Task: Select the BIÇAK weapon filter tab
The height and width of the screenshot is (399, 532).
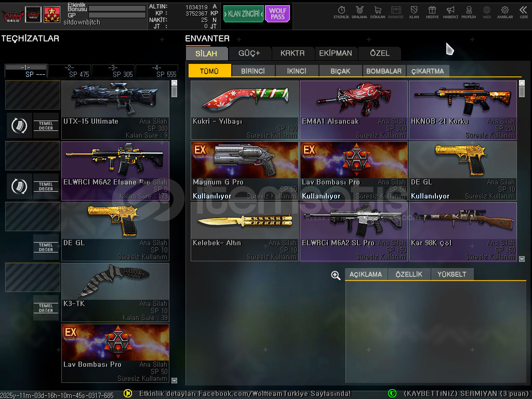Action: [340, 71]
